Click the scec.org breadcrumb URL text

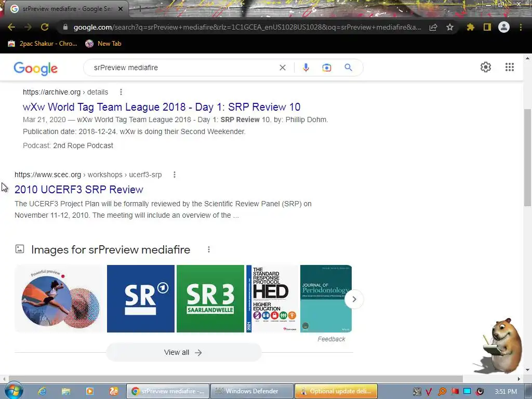[88, 175]
